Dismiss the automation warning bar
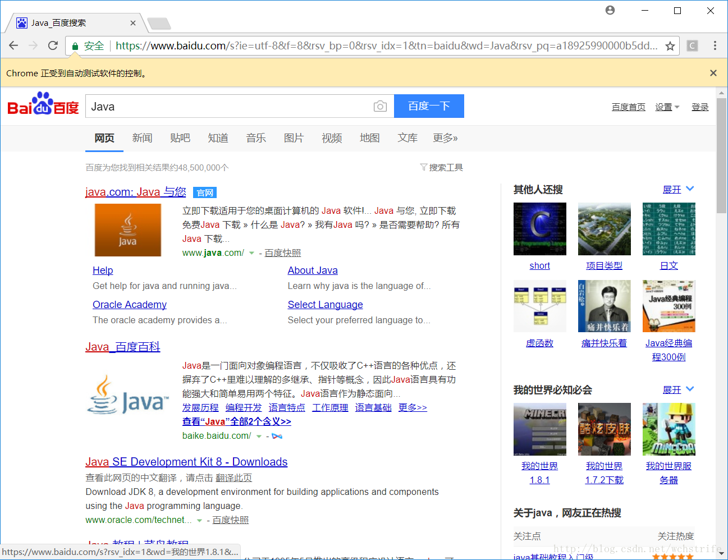The image size is (728, 560). click(x=713, y=73)
